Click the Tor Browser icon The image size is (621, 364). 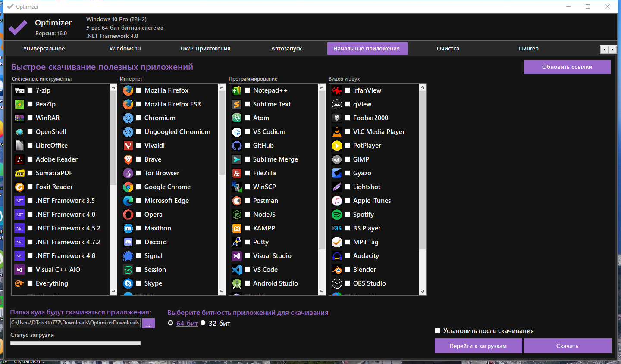[x=128, y=173]
